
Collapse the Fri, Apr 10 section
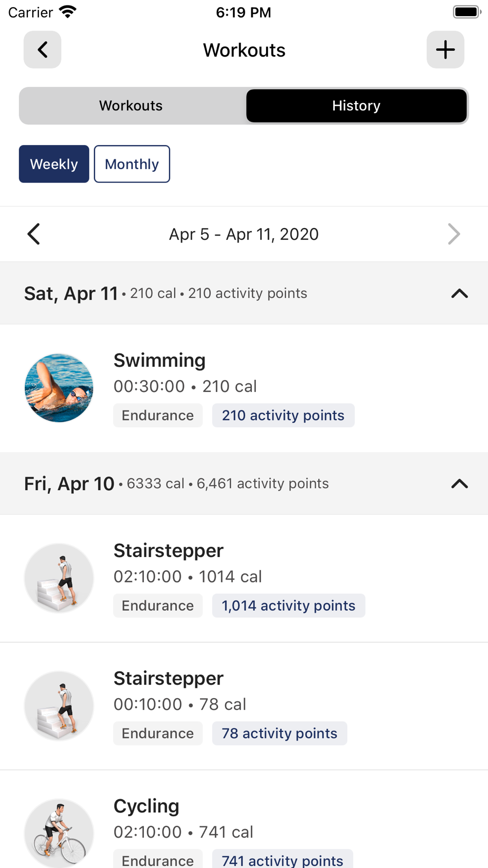[459, 484]
